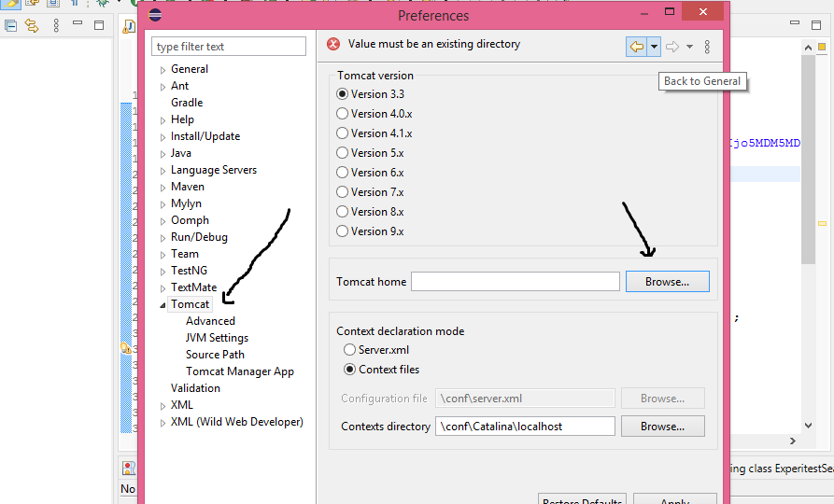
Task: Select Tomcat Version 3.3 radio button
Action: tap(342, 94)
